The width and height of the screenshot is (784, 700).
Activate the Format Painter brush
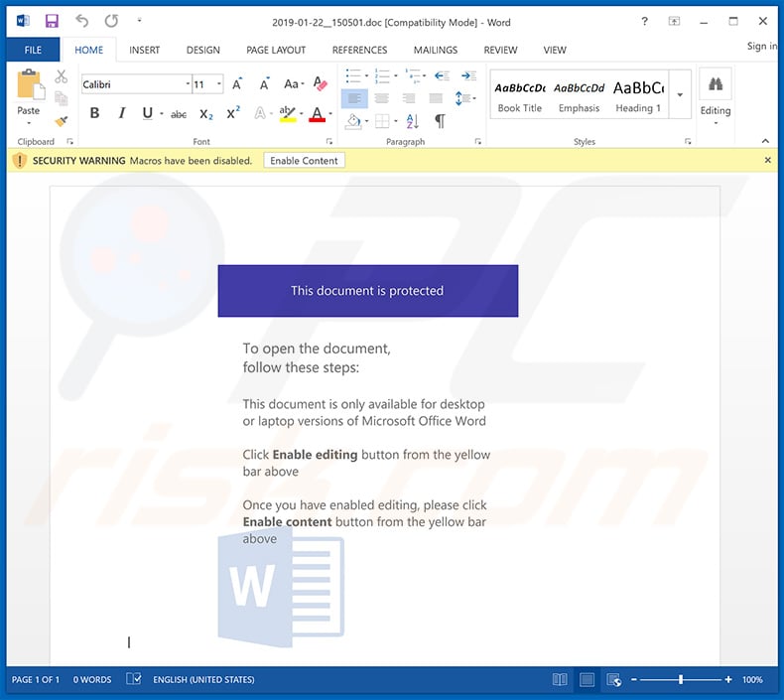click(61, 120)
